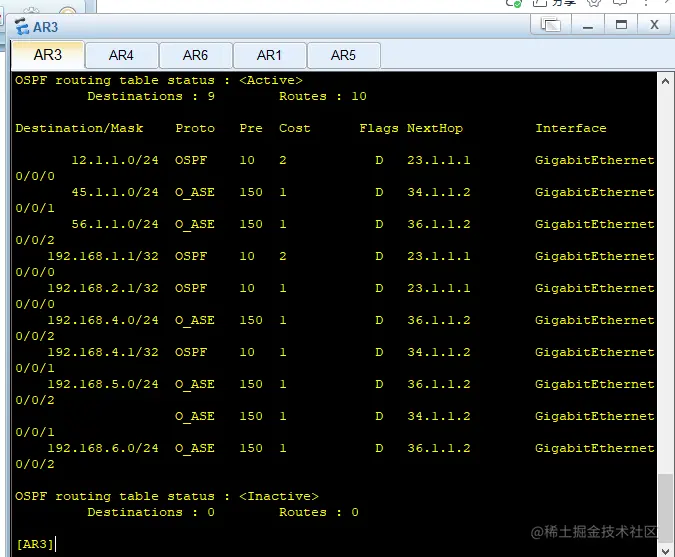Click the Flags column header
Screen dimensions: 675x557
pos(379,128)
